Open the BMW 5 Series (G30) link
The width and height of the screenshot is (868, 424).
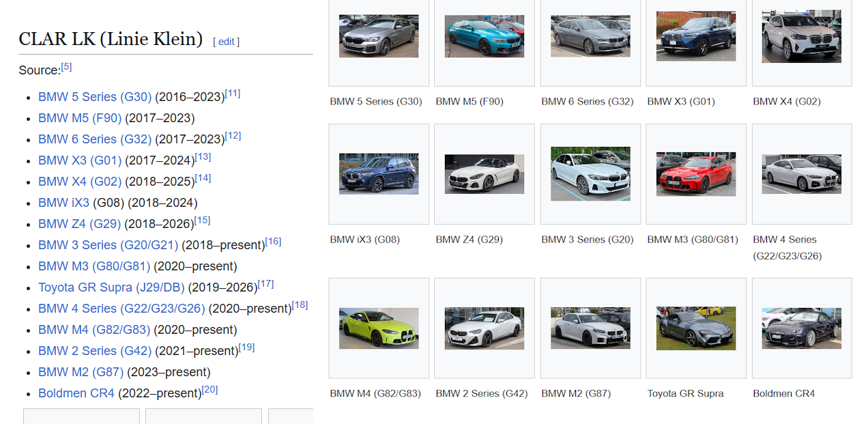coord(95,97)
